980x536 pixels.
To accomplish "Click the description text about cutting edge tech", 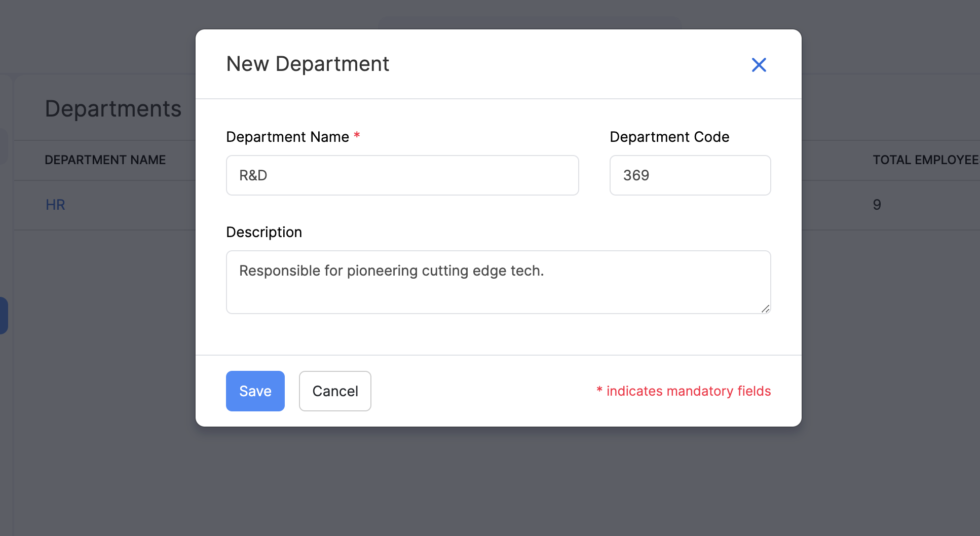I will click(x=391, y=271).
